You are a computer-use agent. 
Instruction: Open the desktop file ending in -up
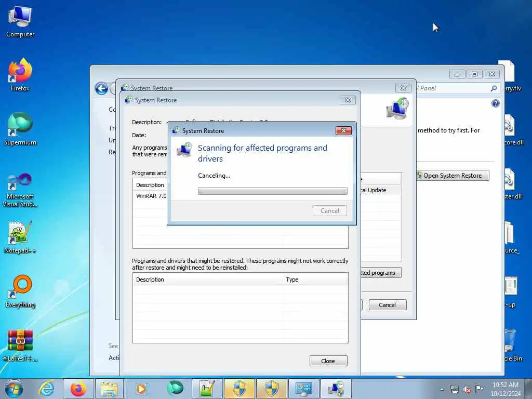click(x=510, y=291)
